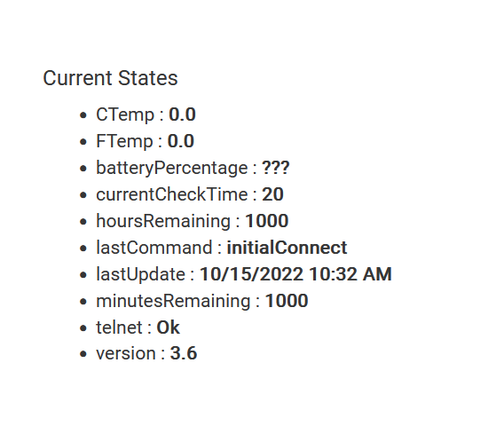
Task: Select the FTemp state label
Action: 124,141
